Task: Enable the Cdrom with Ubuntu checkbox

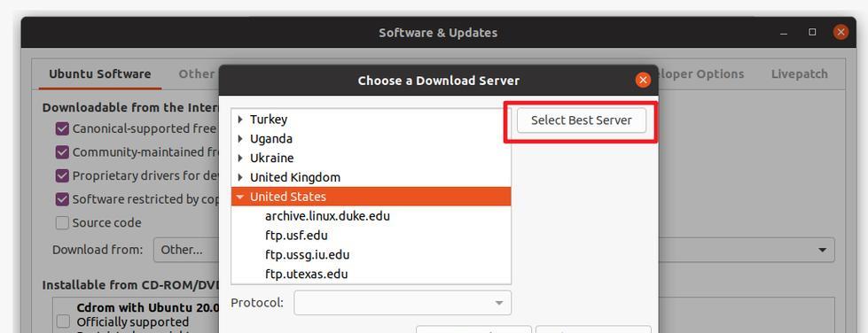Action: pos(63,321)
